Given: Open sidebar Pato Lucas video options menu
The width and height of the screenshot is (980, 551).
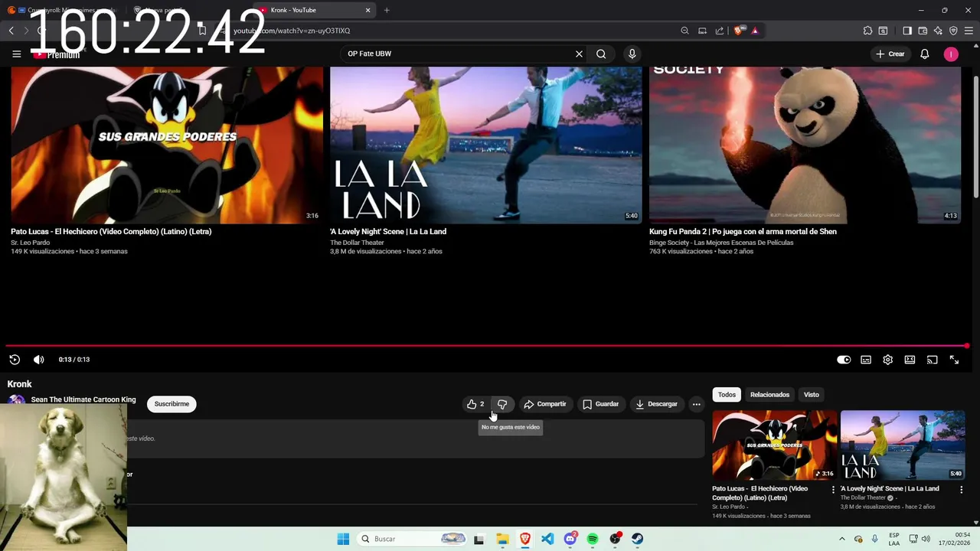Looking at the screenshot, I should [834, 490].
